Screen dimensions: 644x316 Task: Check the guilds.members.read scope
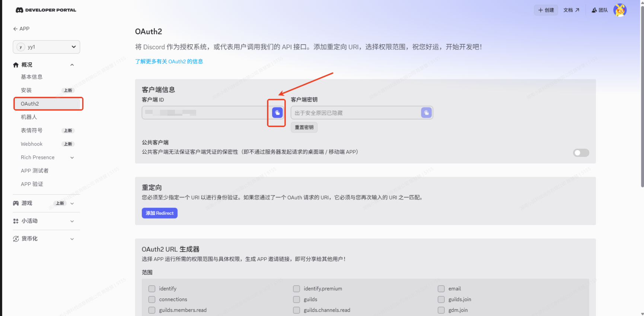click(x=152, y=310)
